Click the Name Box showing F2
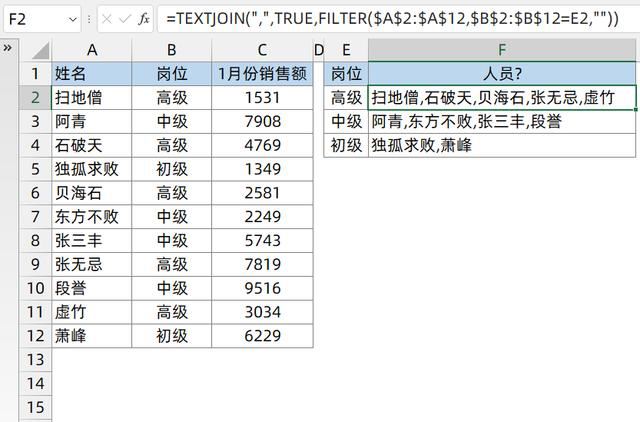The width and height of the screenshot is (640, 422). point(30,18)
